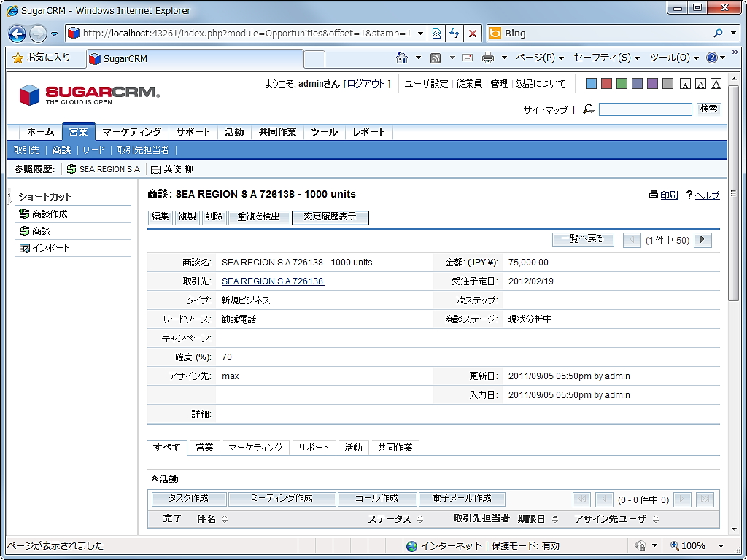
Task: Click inside the site search input field
Action: click(x=646, y=109)
